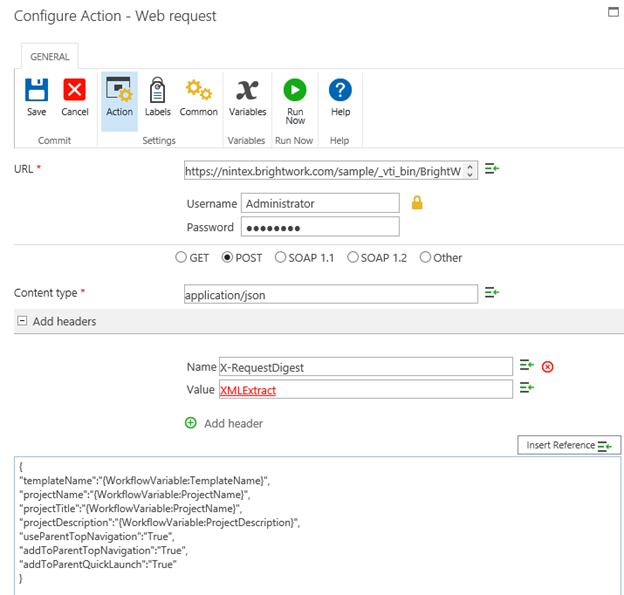Screen dimensions: 624x595
Task: Select the SOAP 1.2 method
Action: point(353,257)
